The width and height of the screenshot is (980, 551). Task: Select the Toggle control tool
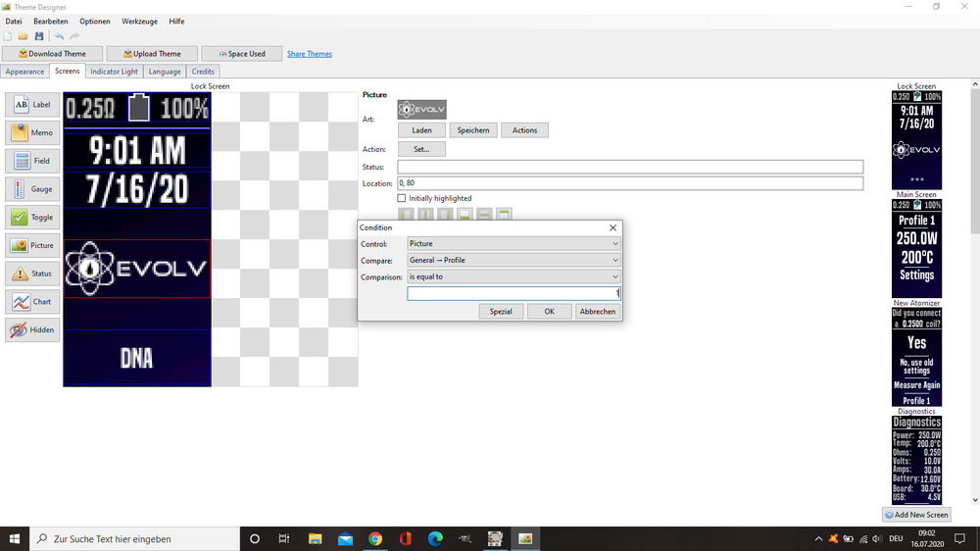tap(32, 217)
